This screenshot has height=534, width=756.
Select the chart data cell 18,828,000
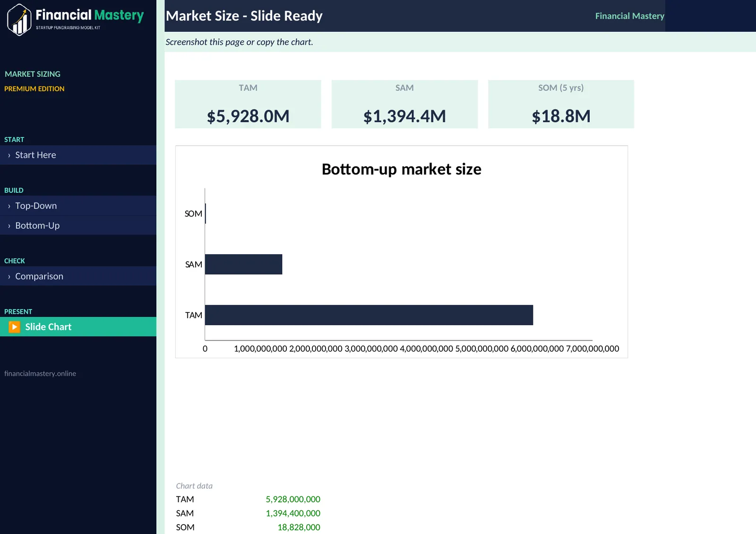coord(299,527)
